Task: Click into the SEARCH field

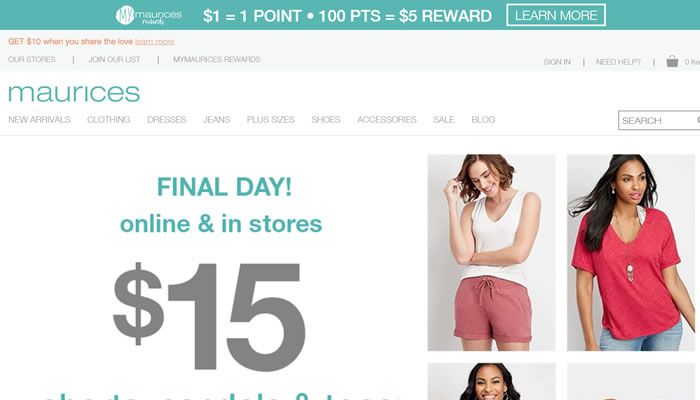Action: [x=659, y=121]
